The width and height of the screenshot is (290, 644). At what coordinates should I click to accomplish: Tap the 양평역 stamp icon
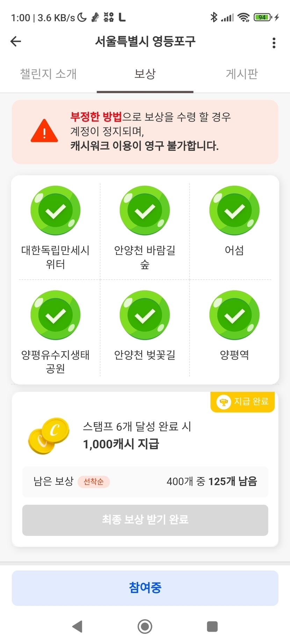(x=234, y=315)
